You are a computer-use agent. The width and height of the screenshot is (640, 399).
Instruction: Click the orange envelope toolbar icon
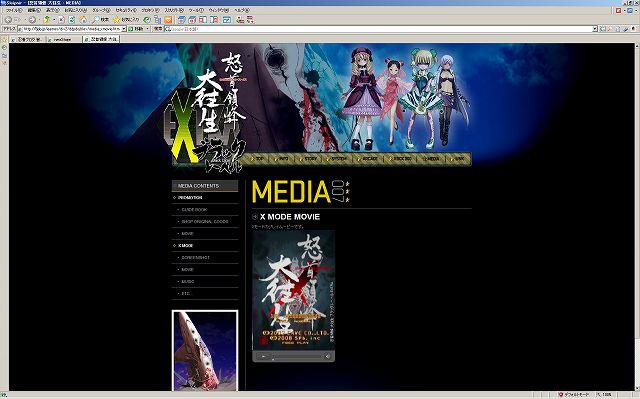coord(168,20)
